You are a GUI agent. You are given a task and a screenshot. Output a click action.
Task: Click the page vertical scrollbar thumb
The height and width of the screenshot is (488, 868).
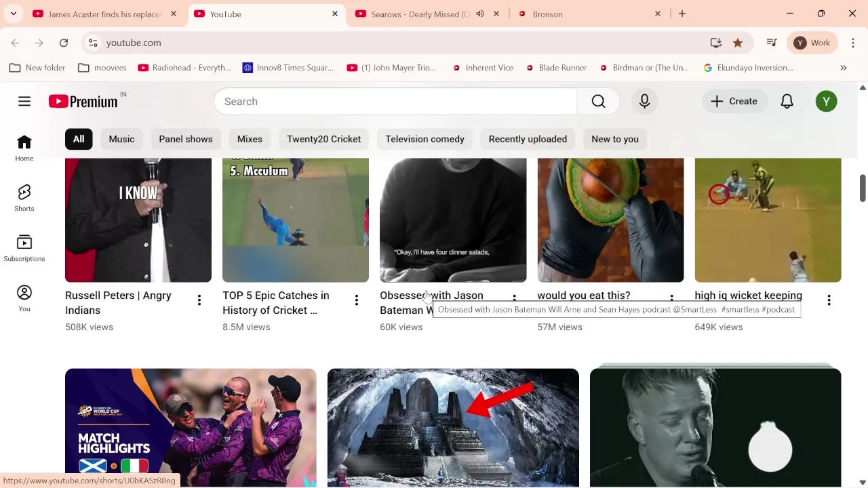coord(863,188)
